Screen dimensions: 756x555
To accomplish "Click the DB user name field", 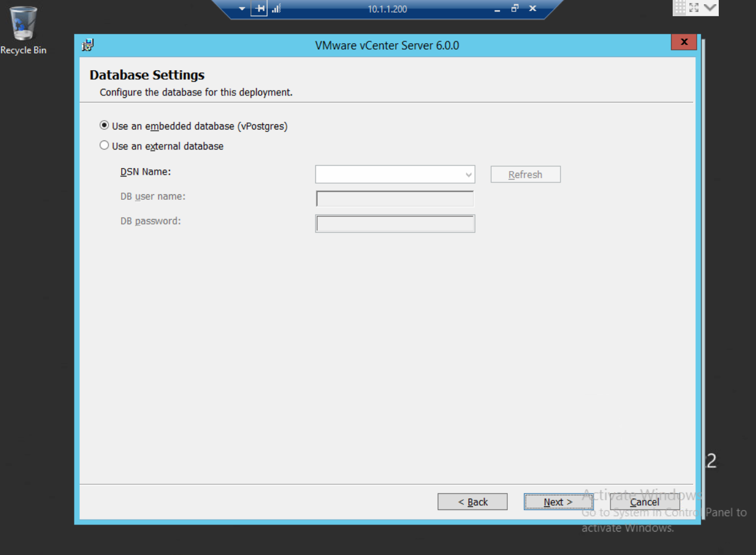I will [395, 199].
